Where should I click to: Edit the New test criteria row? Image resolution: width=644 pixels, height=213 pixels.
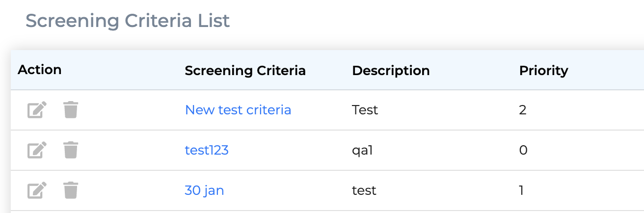pos(37,110)
